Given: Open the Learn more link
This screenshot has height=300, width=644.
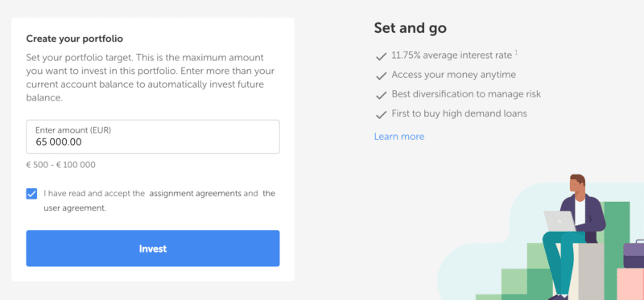Looking at the screenshot, I should point(398,136).
